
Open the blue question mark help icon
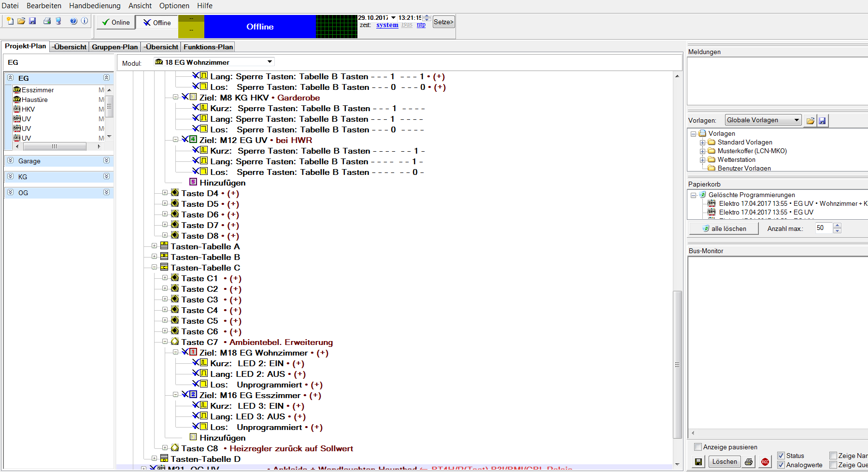point(73,21)
